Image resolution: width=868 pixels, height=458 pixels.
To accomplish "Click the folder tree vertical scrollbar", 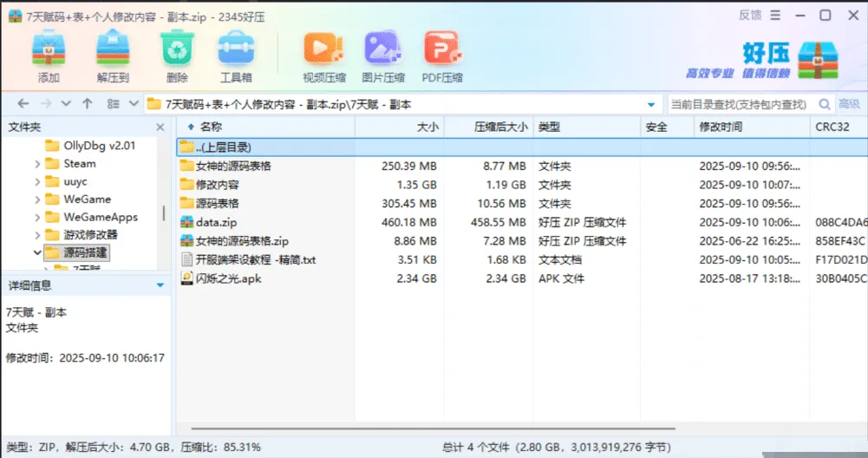I will (163, 213).
